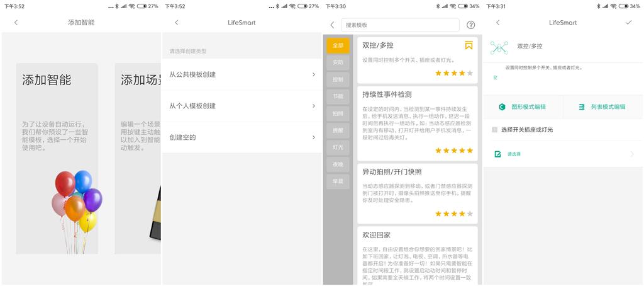
Task: Tap the chevron beside 从个人模板创建
Action: (314, 106)
